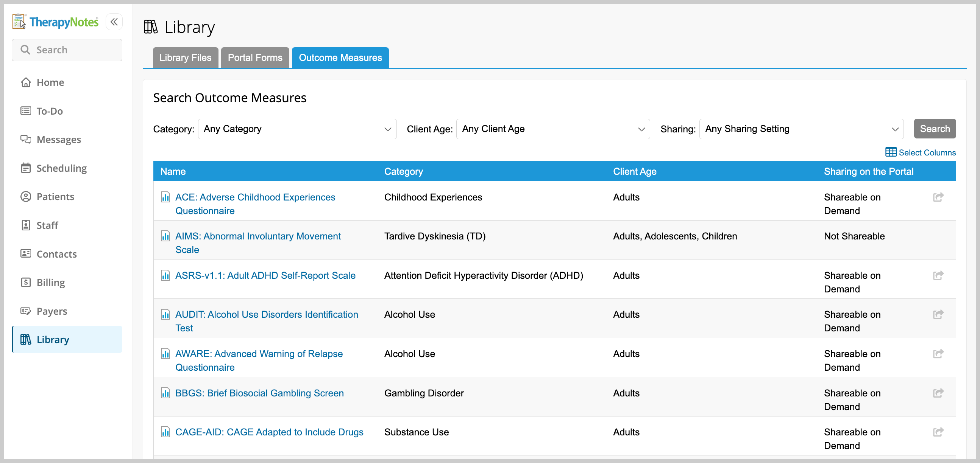
Task: Open the Client Age dropdown
Action: click(x=553, y=129)
